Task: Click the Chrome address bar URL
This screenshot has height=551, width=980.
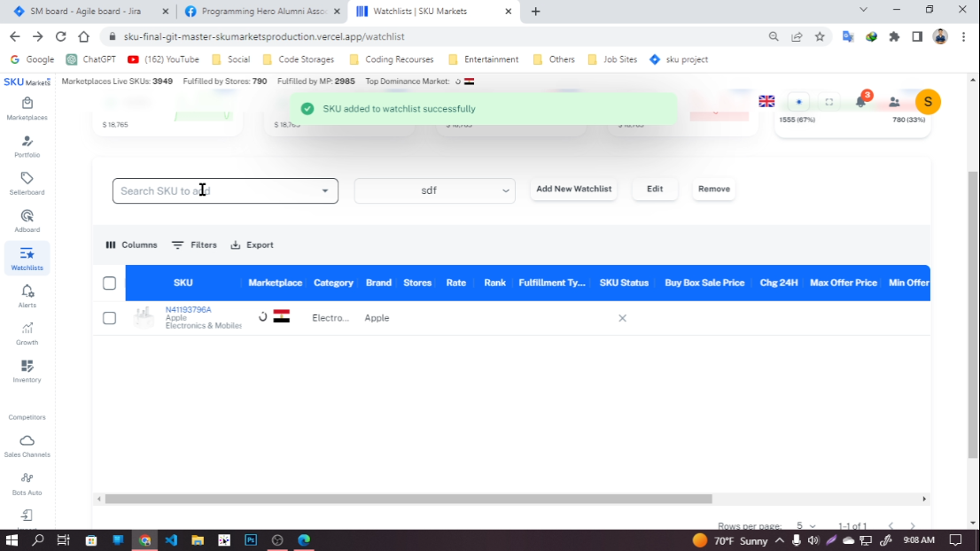Action: click(x=264, y=36)
